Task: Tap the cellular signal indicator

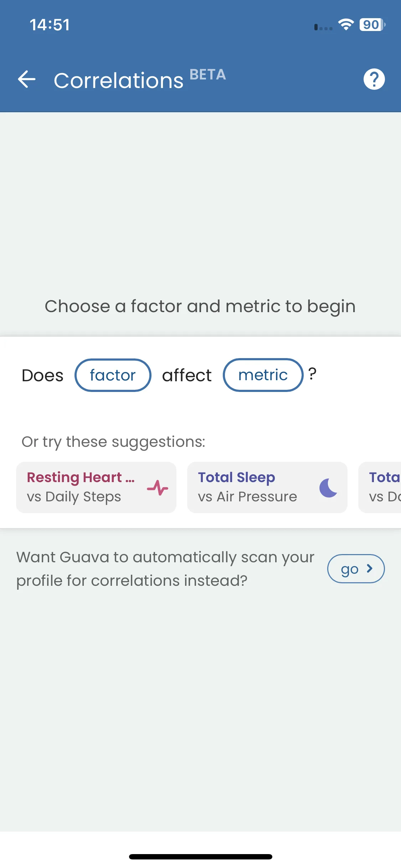Action: tap(323, 27)
